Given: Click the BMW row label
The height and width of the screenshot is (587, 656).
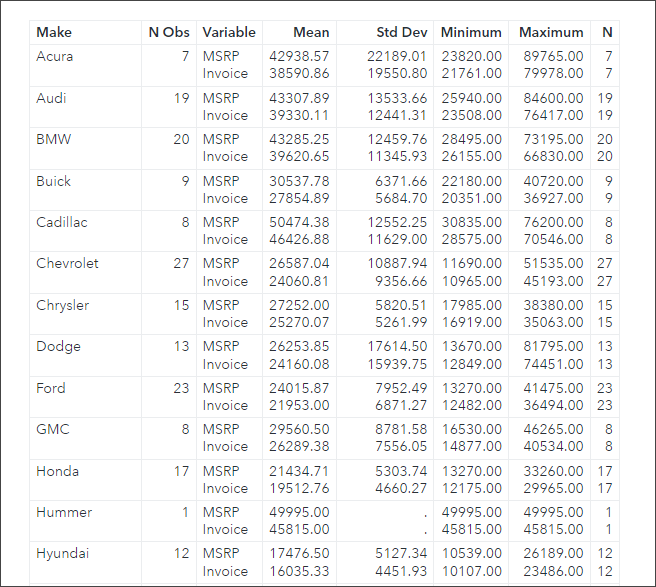Looking at the screenshot, I should coord(52,140).
